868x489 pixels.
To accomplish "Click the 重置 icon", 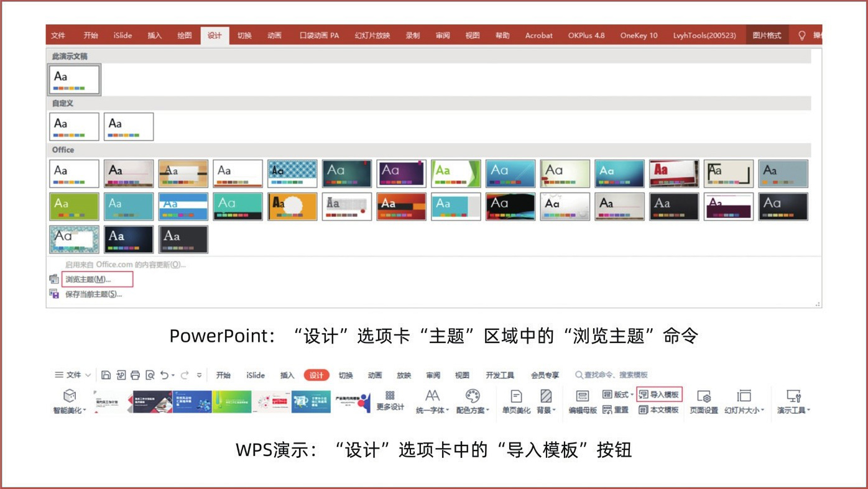I will 607,409.
